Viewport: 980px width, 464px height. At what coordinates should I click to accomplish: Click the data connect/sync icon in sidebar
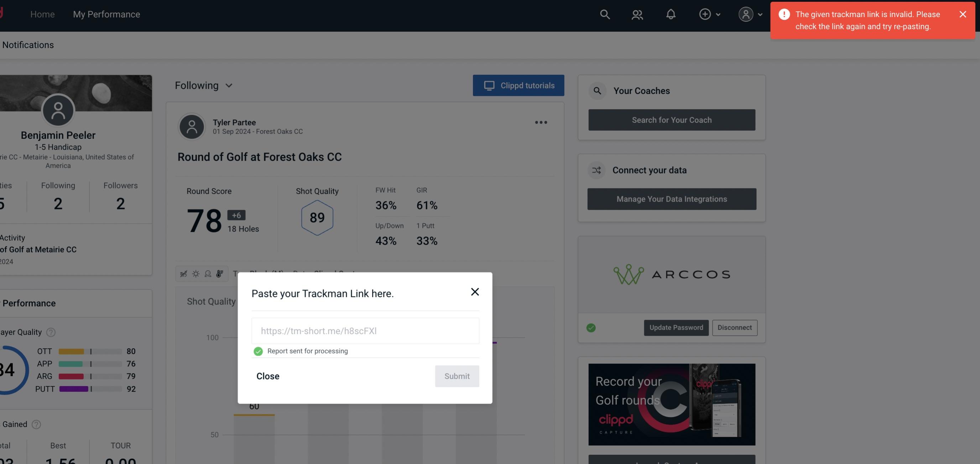coord(597,170)
